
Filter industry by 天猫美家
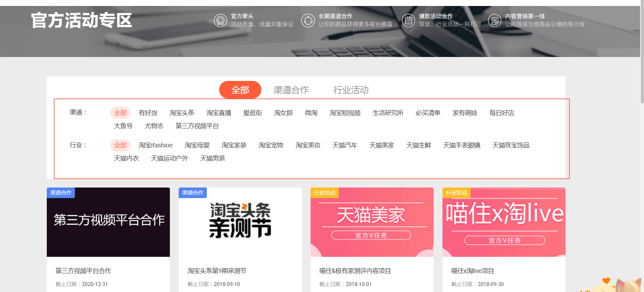pyautogui.click(x=382, y=145)
